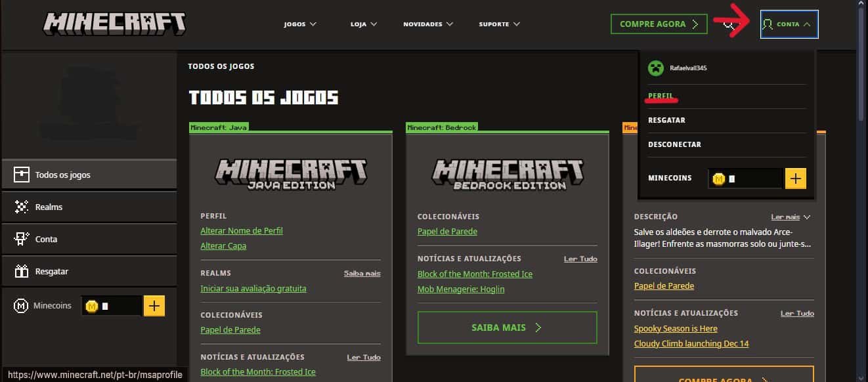Click the scrollbar up arrow
Viewport: 868px width, 382px height.
click(862, 5)
